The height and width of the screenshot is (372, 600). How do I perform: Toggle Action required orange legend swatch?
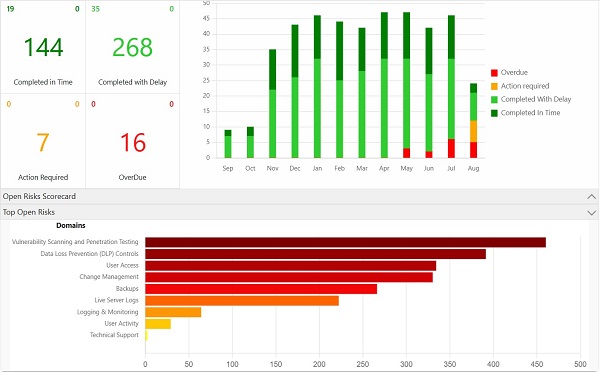point(494,86)
